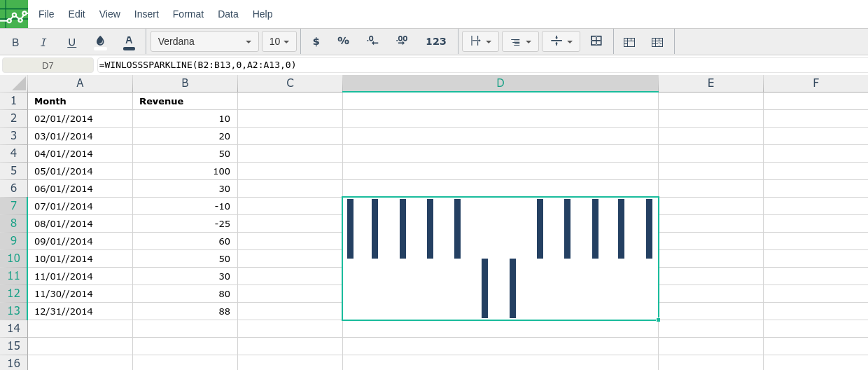Click the formula bar input field

click(x=476, y=65)
